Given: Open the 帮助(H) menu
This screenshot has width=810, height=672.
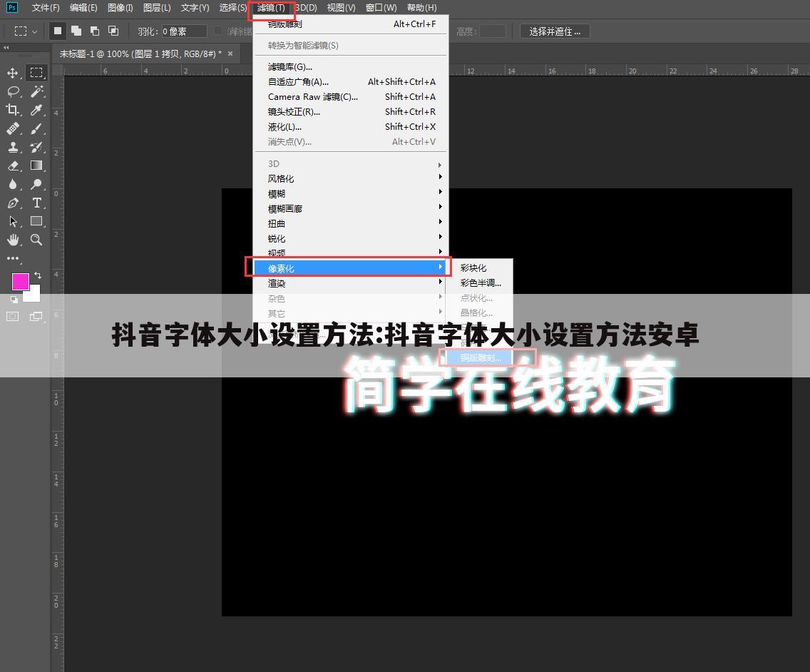Looking at the screenshot, I should tap(421, 8).
